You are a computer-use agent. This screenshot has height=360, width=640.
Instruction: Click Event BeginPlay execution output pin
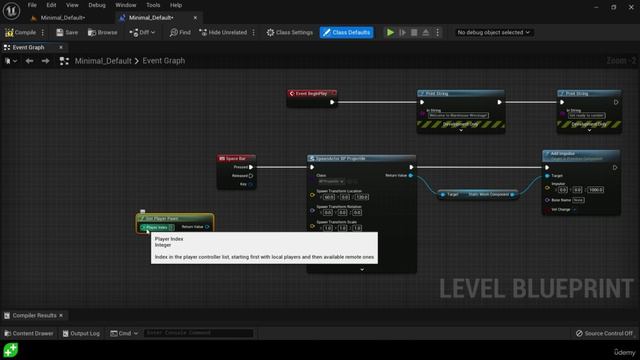332,102
